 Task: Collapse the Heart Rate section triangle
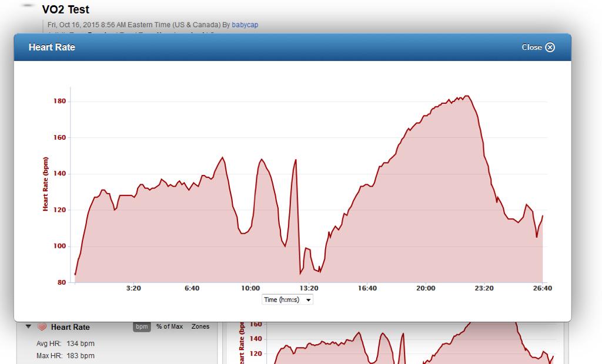(x=28, y=327)
